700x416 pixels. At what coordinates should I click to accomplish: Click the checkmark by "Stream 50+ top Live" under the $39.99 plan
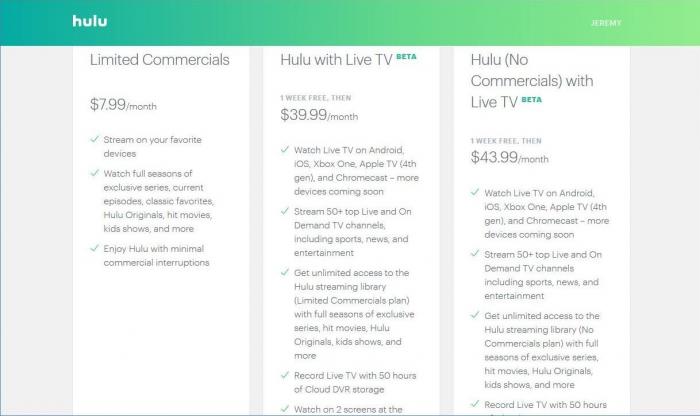[x=284, y=213]
